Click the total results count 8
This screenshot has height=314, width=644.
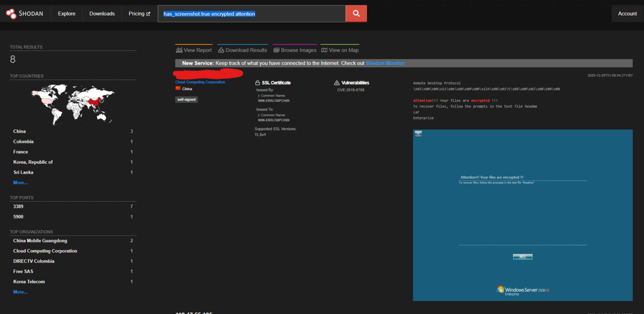coord(13,60)
